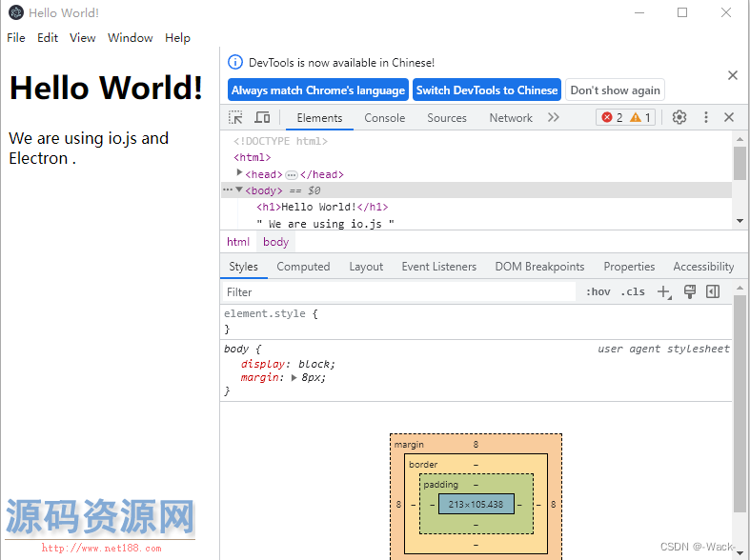This screenshot has width=750, height=560.
Task: Toggle the computed styles sidebar icon
Action: 713,292
